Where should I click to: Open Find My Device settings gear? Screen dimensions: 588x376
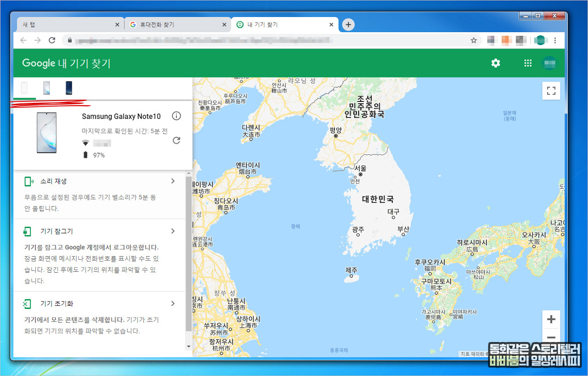495,63
